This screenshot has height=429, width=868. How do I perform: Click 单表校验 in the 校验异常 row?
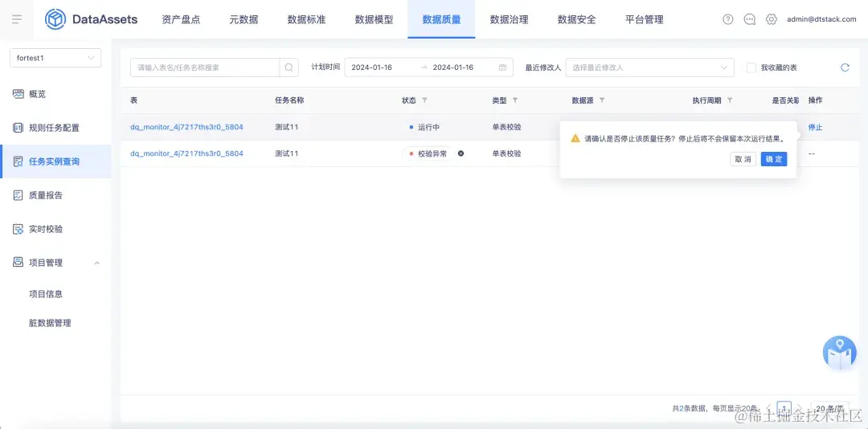[x=506, y=153]
